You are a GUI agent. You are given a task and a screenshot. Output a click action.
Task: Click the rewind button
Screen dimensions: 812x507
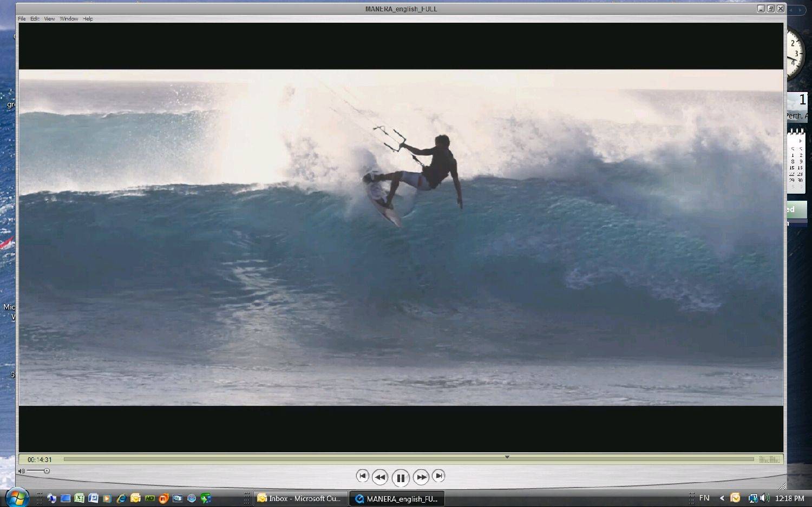(379, 477)
